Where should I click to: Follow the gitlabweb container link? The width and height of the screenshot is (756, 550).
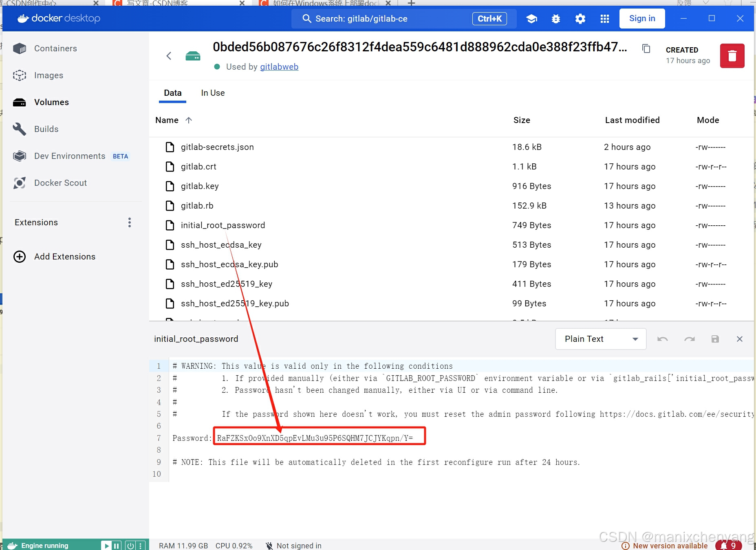click(x=279, y=67)
